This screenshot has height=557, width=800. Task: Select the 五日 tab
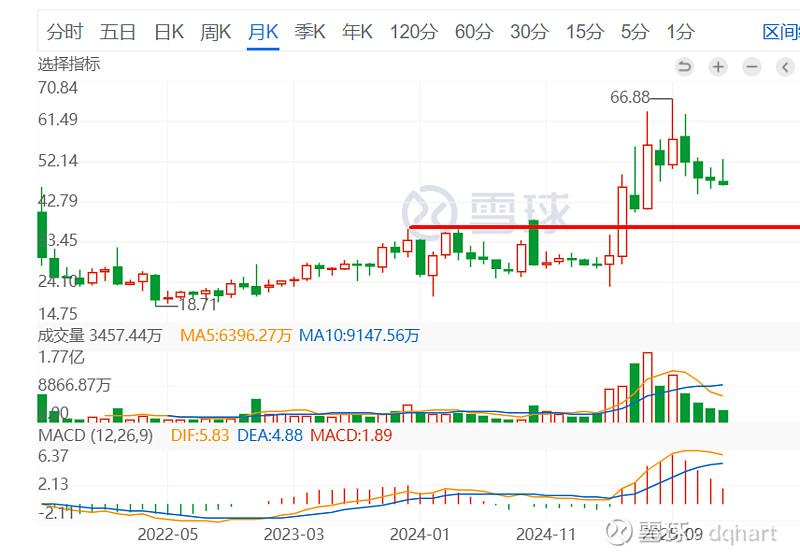(x=117, y=32)
